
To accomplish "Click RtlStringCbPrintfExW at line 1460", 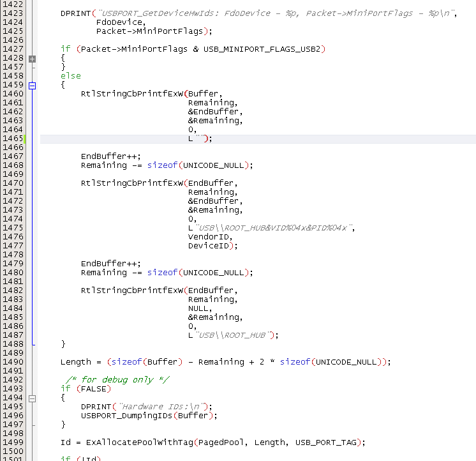I will (x=132, y=93).
